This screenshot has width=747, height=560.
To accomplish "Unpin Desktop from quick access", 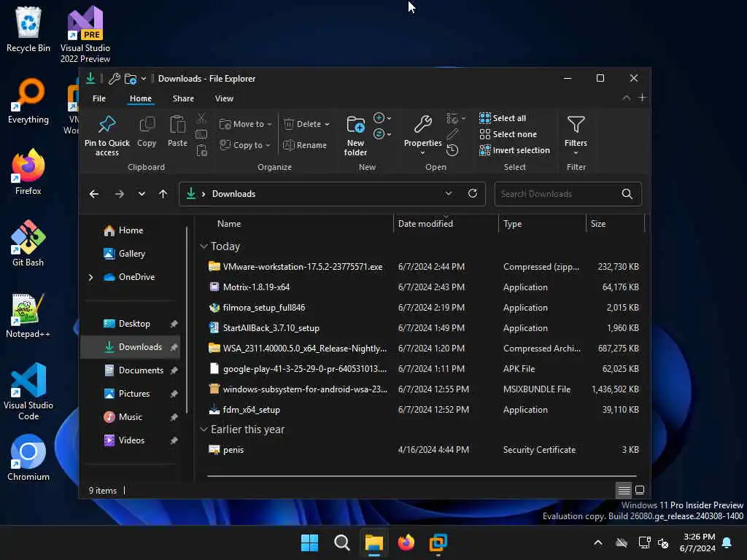I will click(174, 324).
